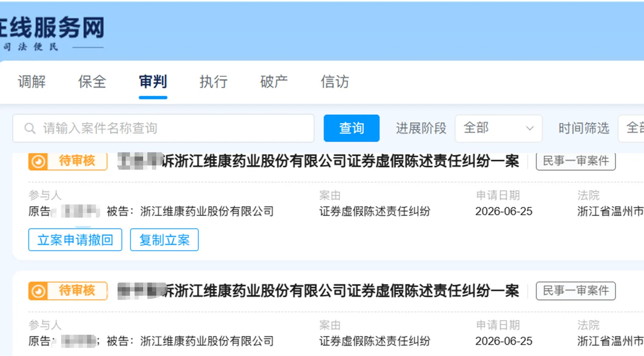Click 立案申请撤回 on the first case
This screenshot has height=356, width=644.
coord(75,240)
